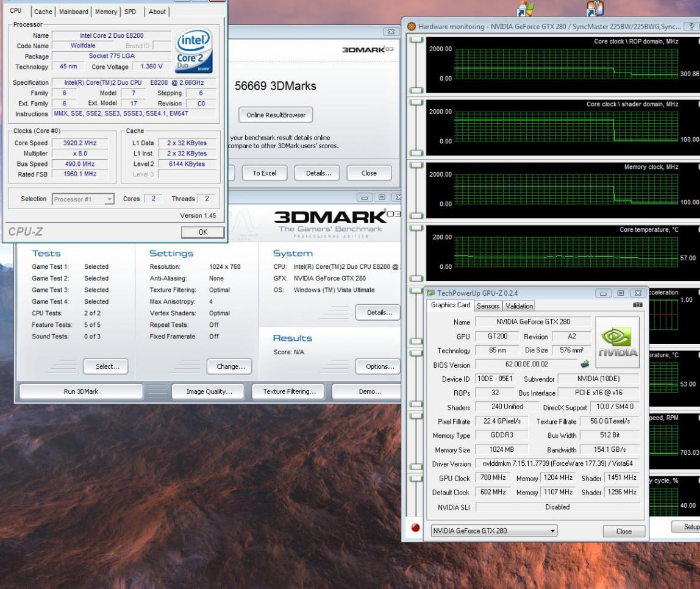Click the "1960.1 MHz" rated FSB value

coord(80,174)
